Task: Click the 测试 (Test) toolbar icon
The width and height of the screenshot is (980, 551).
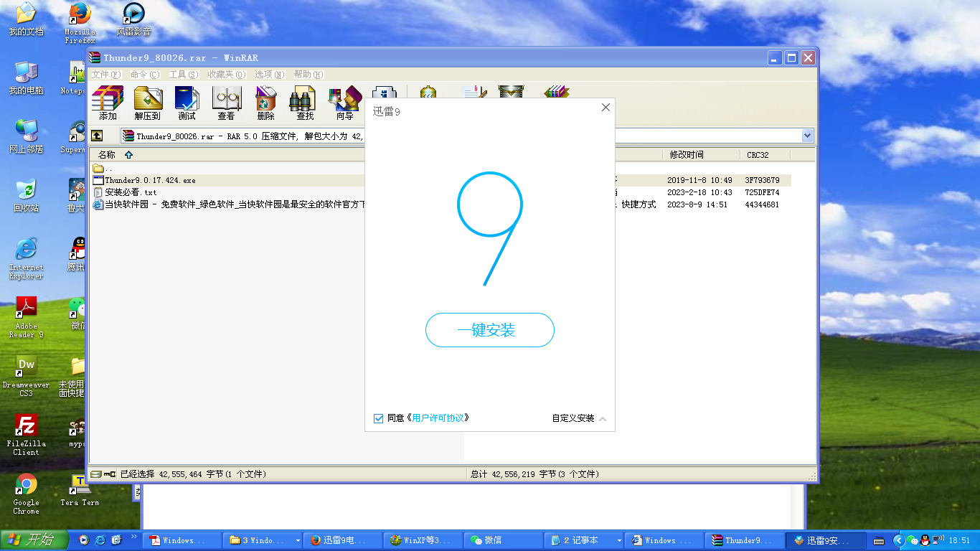Action: coord(187,103)
